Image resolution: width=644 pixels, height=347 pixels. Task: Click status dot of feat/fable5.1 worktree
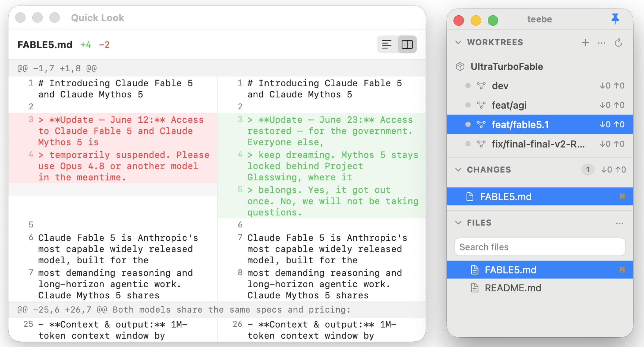coord(468,124)
